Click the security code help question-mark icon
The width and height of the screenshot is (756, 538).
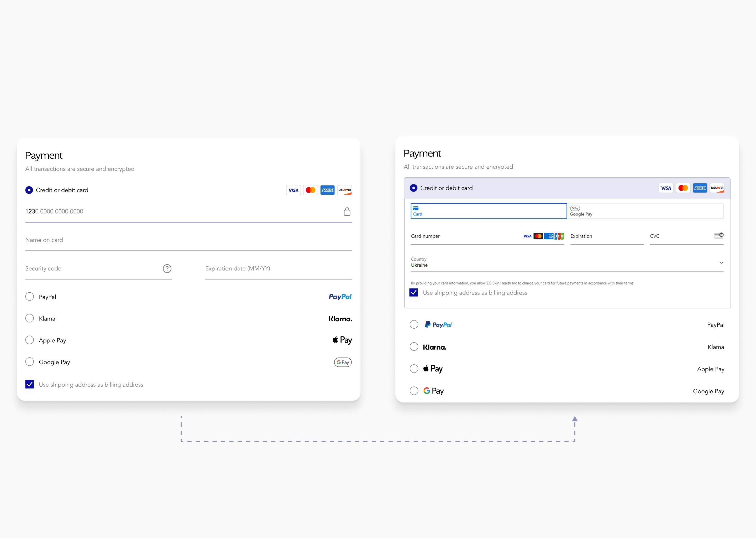point(167,268)
